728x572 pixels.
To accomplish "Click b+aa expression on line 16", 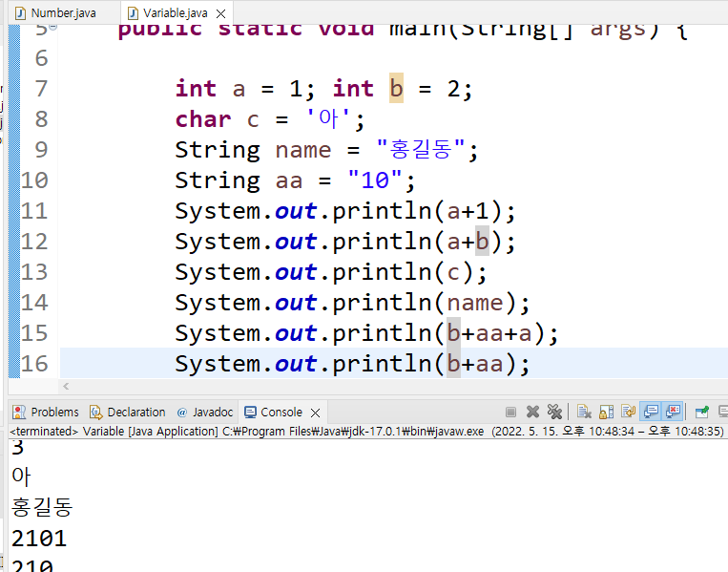I will (475, 364).
